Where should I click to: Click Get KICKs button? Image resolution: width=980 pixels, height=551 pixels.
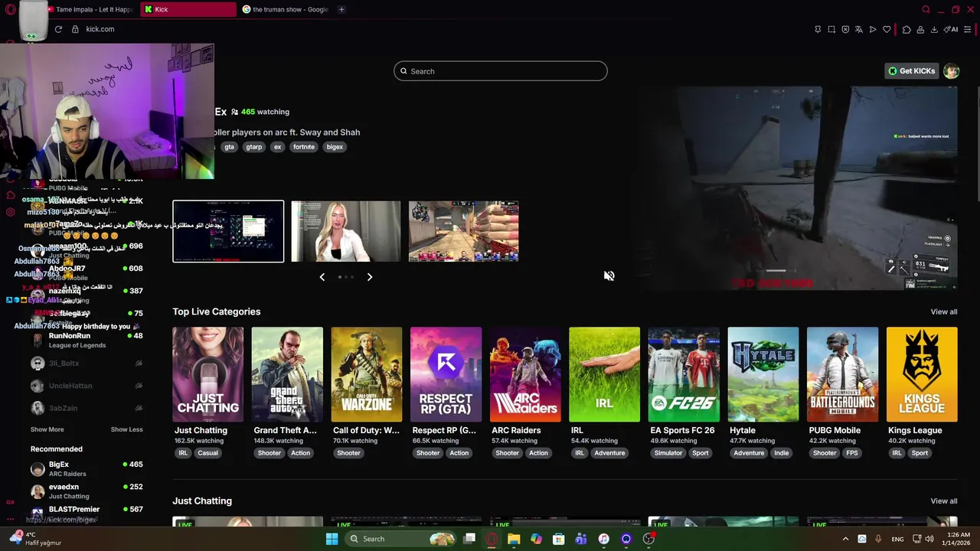pyautogui.click(x=911, y=71)
